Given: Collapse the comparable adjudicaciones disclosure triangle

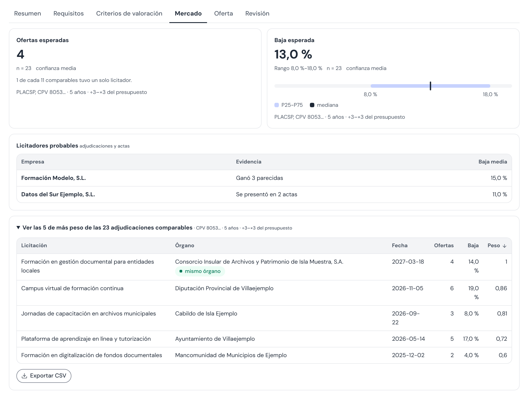Looking at the screenshot, I should tap(18, 228).
